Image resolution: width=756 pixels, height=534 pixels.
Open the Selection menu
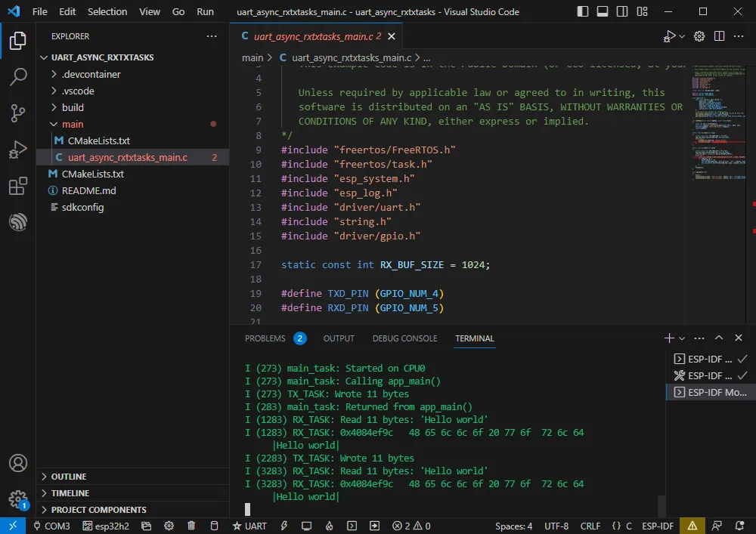click(x=107, y=12)
